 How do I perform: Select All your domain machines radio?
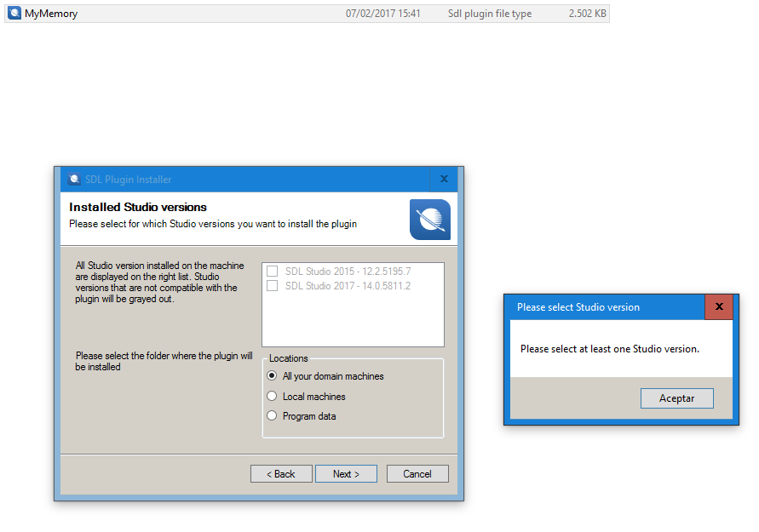point(272,375)
